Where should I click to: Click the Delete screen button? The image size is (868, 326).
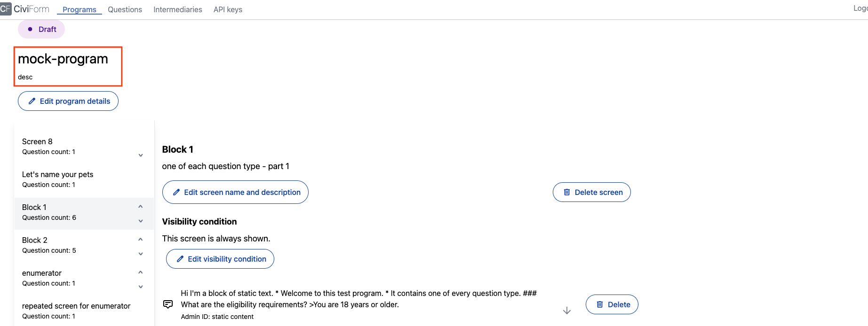[x=591, y=192]
